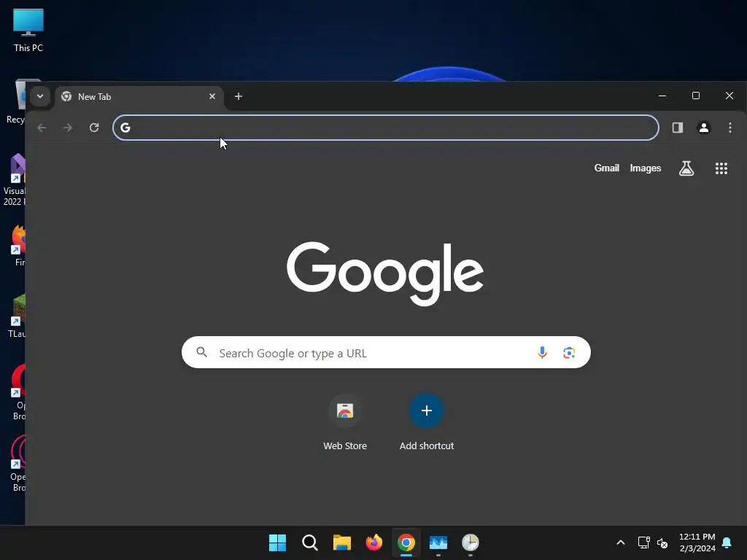
Task: Open a new tab with plus button
Action: pyautogui.click(x=239, y=97)
